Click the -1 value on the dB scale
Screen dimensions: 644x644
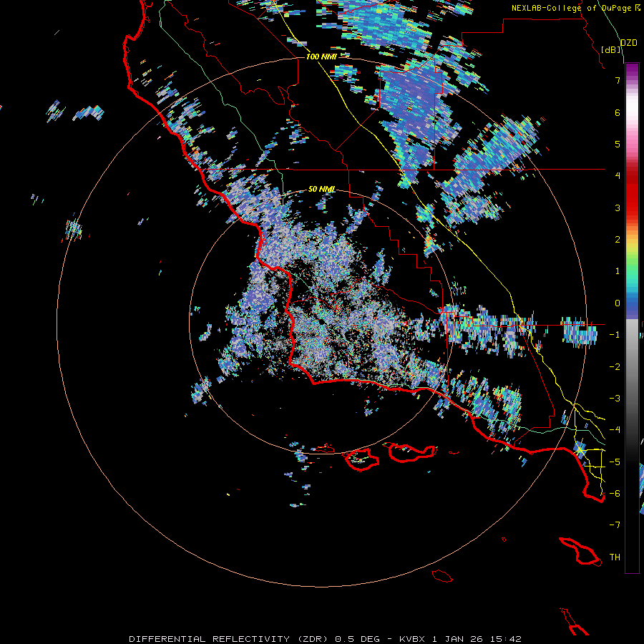click(x=615, y=335)
